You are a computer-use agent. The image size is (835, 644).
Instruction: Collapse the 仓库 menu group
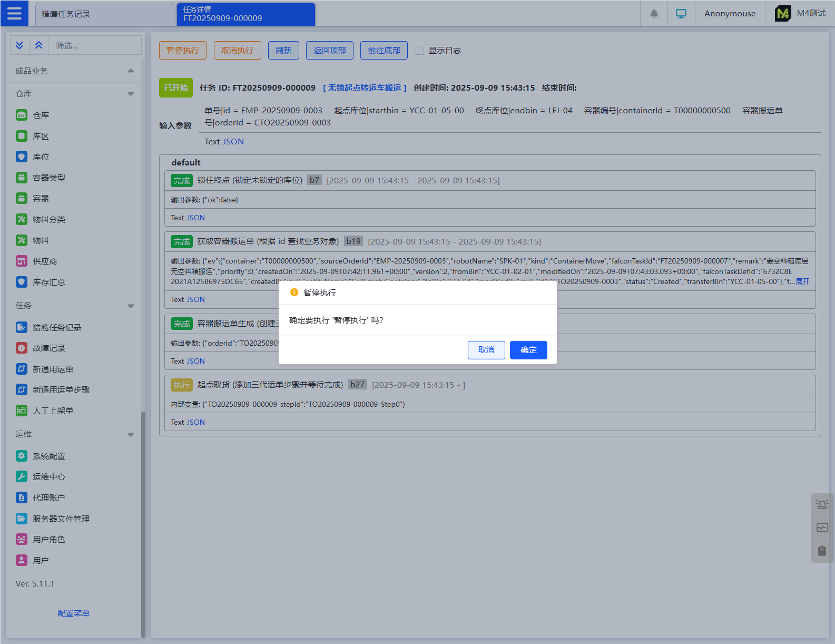[x=131, y=94]
